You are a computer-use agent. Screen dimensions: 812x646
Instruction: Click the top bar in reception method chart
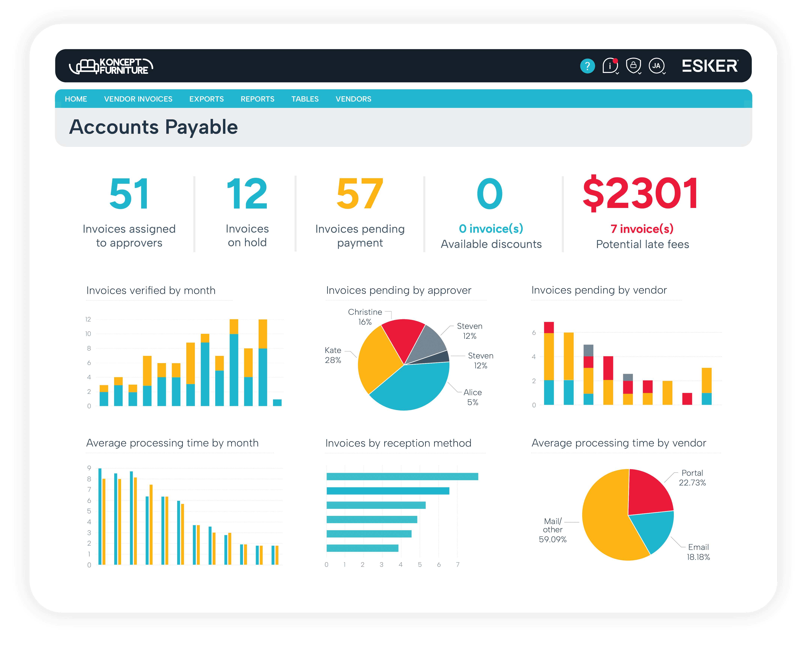click(402, 477)
